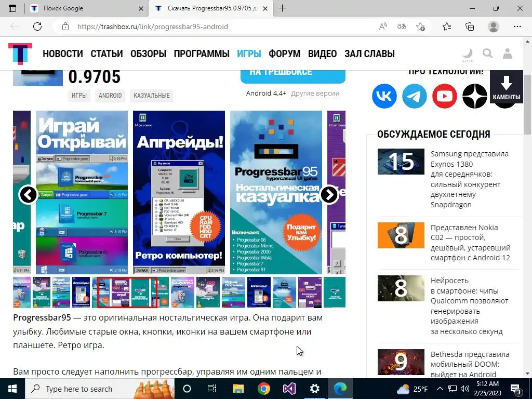The height and width of the screenshot is (399, 532).
Task: Jump to comments via КАМЕНТЫ button
Action: pyautogui.click(x=506, y=87)
